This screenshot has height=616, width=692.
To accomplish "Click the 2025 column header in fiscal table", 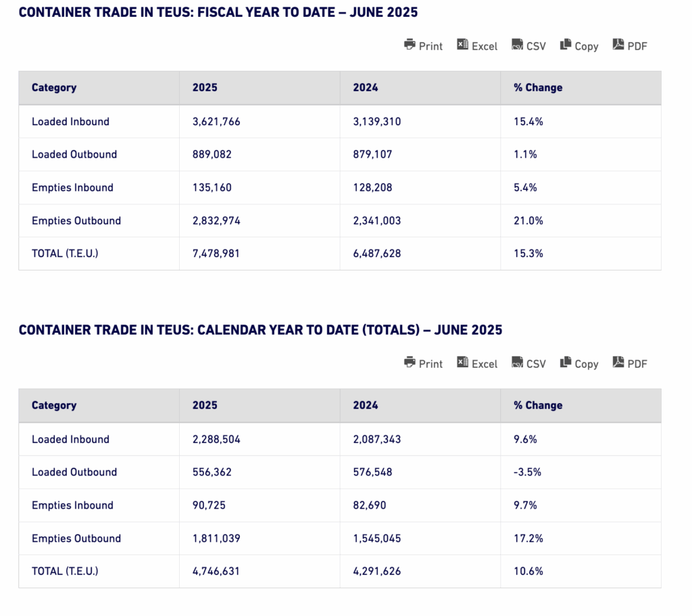I will (205, 88).
